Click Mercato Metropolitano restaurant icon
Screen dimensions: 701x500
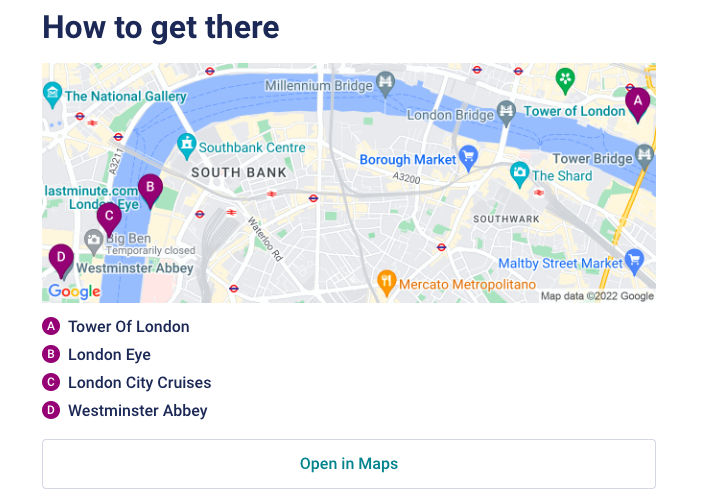pyautogui.click(x=386, y=283)
